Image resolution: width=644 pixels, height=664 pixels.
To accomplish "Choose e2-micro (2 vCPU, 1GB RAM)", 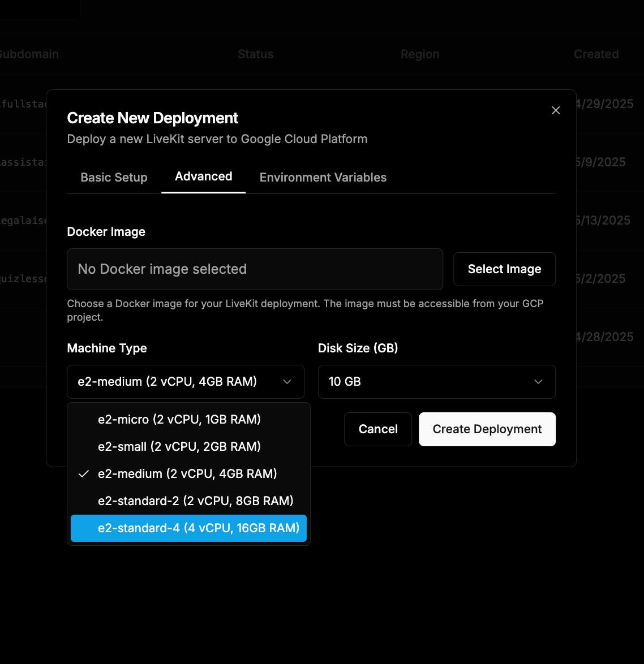I will click(188, 419).
